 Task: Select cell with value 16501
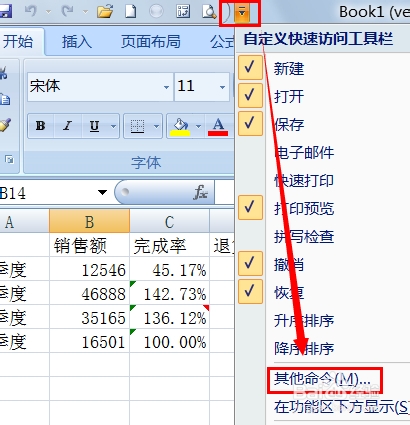coord(89,341)
